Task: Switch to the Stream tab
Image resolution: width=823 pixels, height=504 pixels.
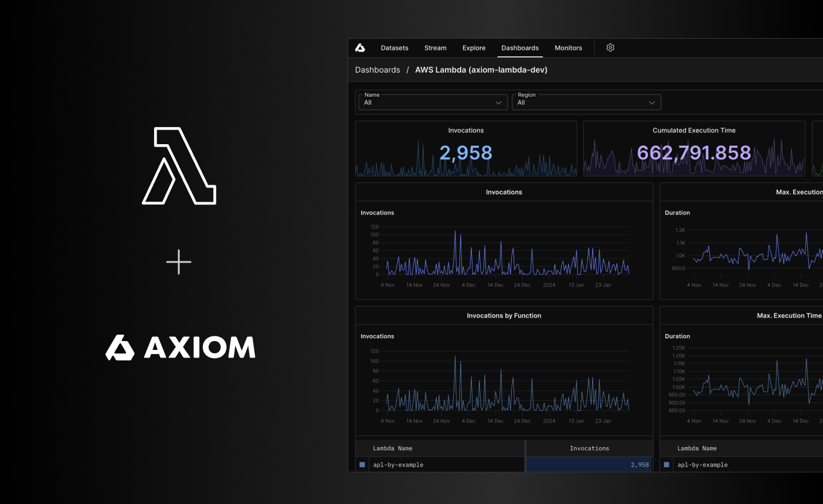Action: [x=435, y=47]
